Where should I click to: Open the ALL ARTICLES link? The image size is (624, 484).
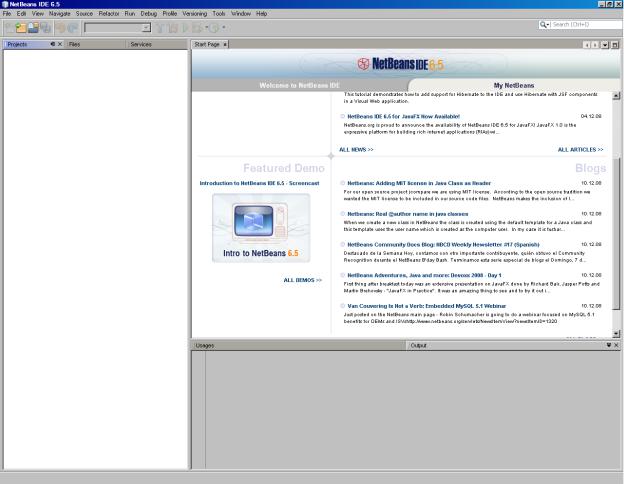point(581,150)
